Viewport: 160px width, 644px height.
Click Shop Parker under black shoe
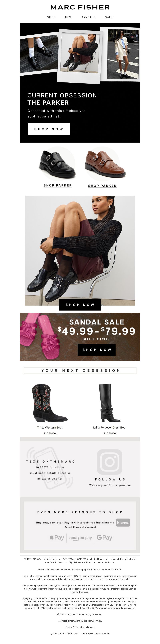click(58, 185)
